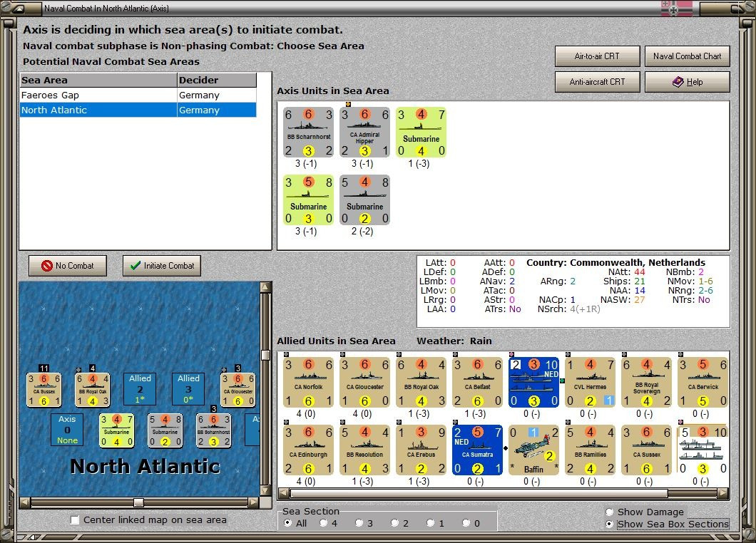The width and height of the screenshot is (756, 543).
Task: Click the map vertical scrollbar thumb
Action: (265, 355)
